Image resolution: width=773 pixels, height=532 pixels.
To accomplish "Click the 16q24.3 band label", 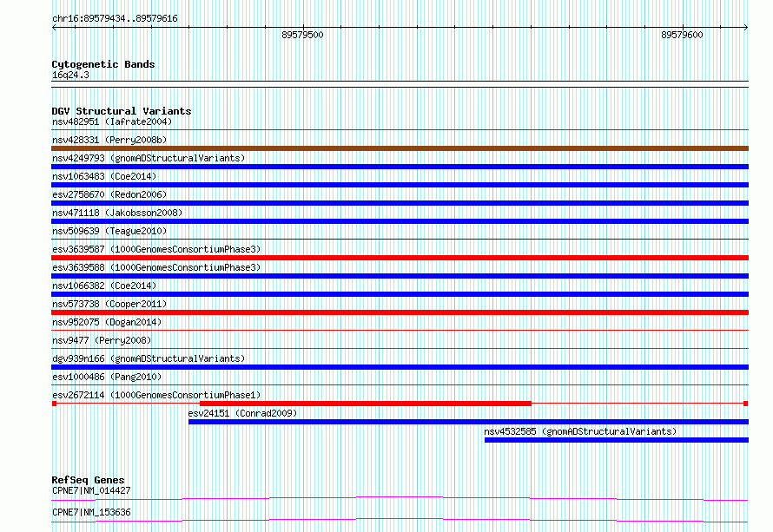I will 70,76.
